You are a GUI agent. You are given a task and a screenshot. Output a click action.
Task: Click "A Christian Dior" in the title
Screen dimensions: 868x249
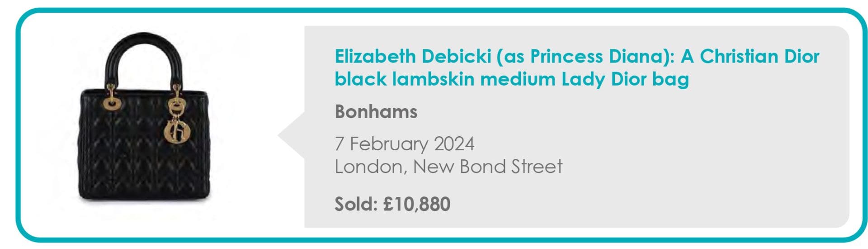750,57
